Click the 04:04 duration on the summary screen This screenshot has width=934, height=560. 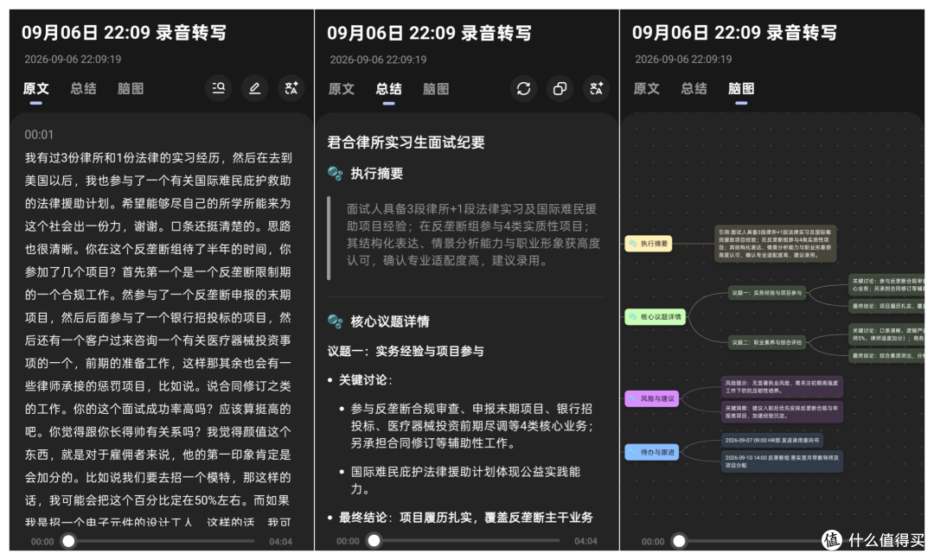point(585,541)
